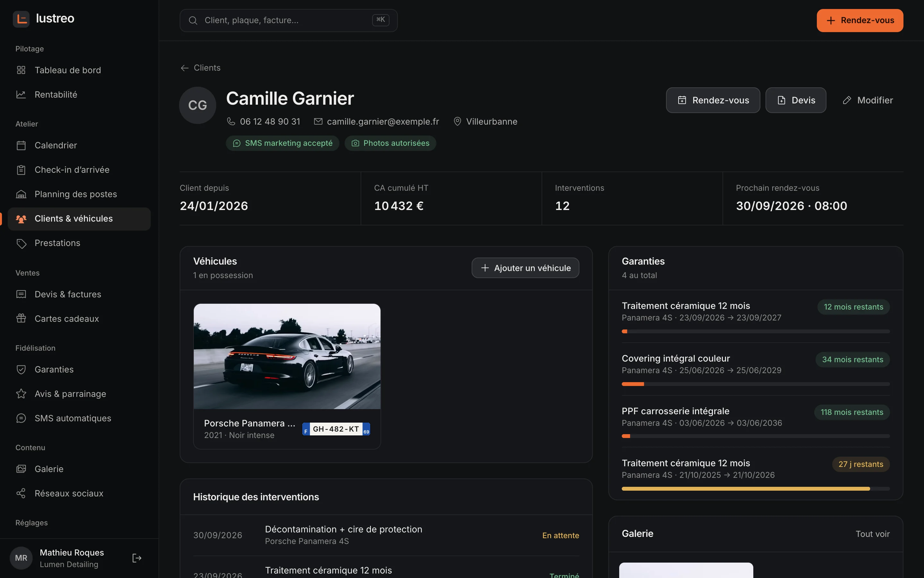
Task: Click the orange Rendez-vous button
Action: tap(860, 20)
